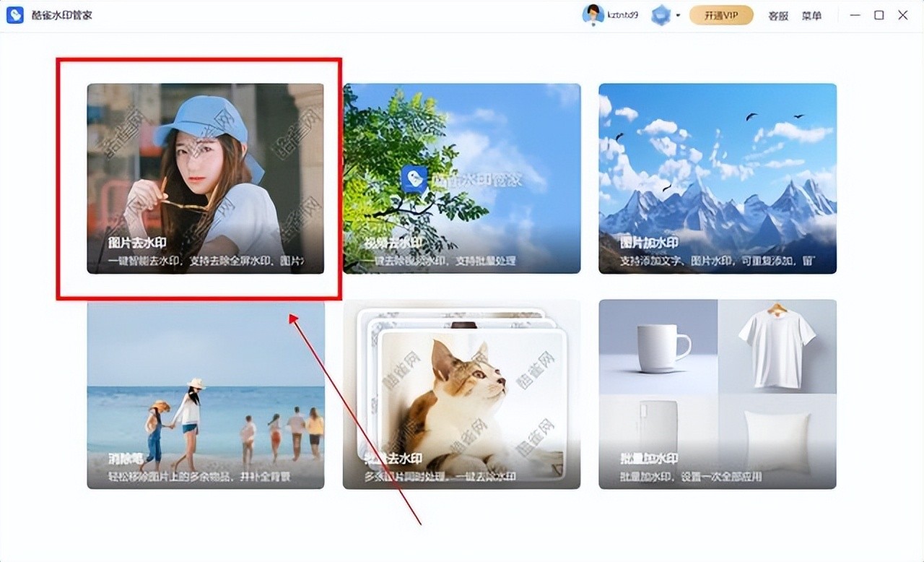Open the 图片加水印 add watermark card
The image size is (924, 562).
pos(717,178)
